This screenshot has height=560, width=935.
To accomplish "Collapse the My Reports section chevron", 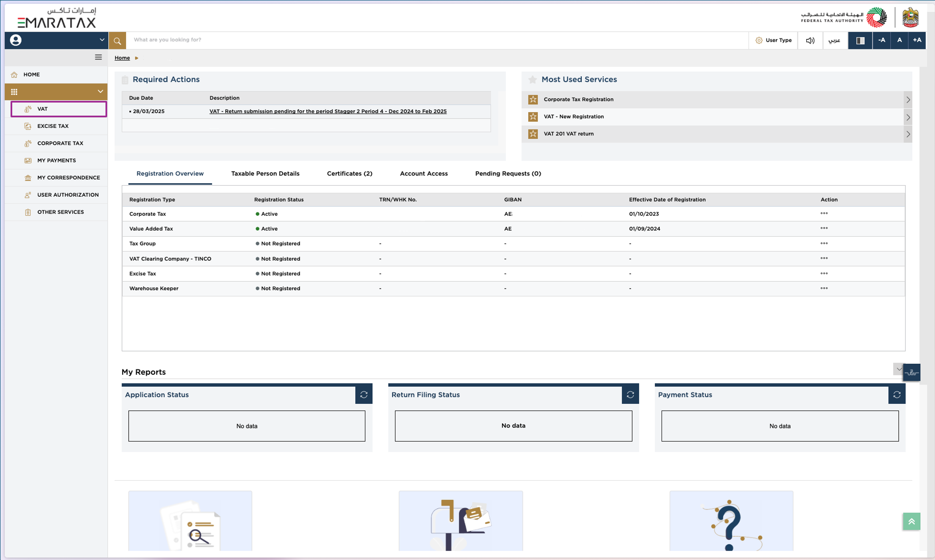I will pos(898,369).
